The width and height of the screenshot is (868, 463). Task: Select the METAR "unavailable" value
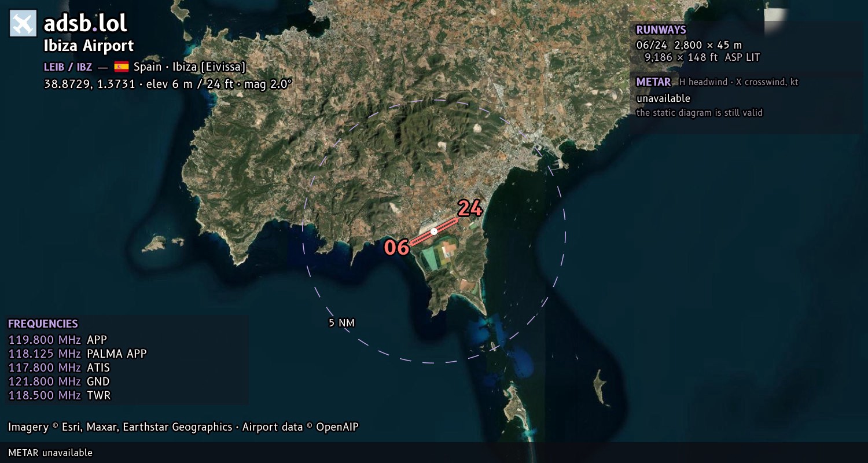[663, 98]
